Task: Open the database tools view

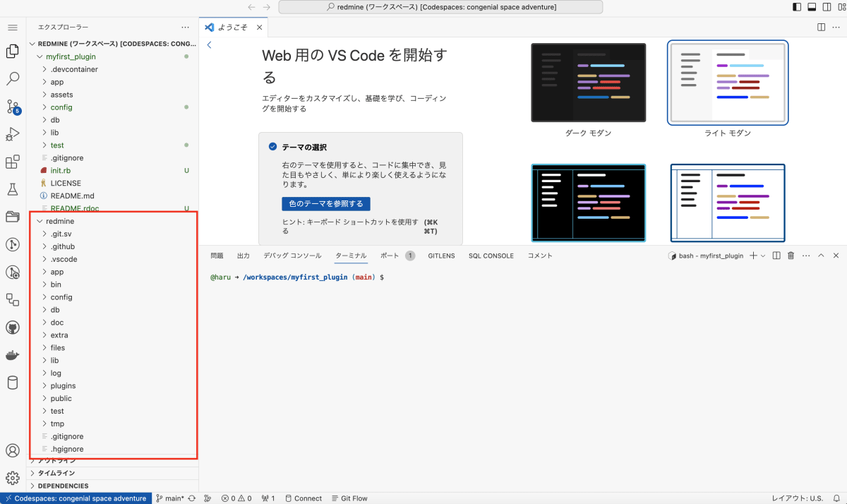Action: click(x=11, y=381)
